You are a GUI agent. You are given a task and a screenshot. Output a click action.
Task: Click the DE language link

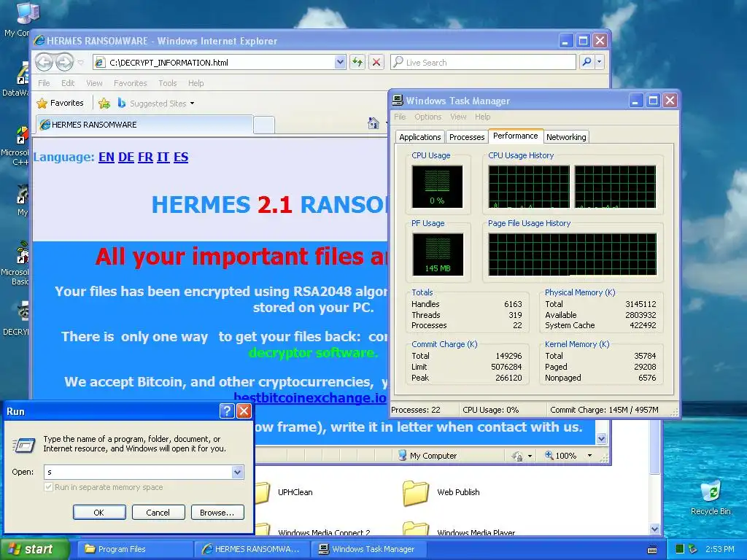coord(125,157)
